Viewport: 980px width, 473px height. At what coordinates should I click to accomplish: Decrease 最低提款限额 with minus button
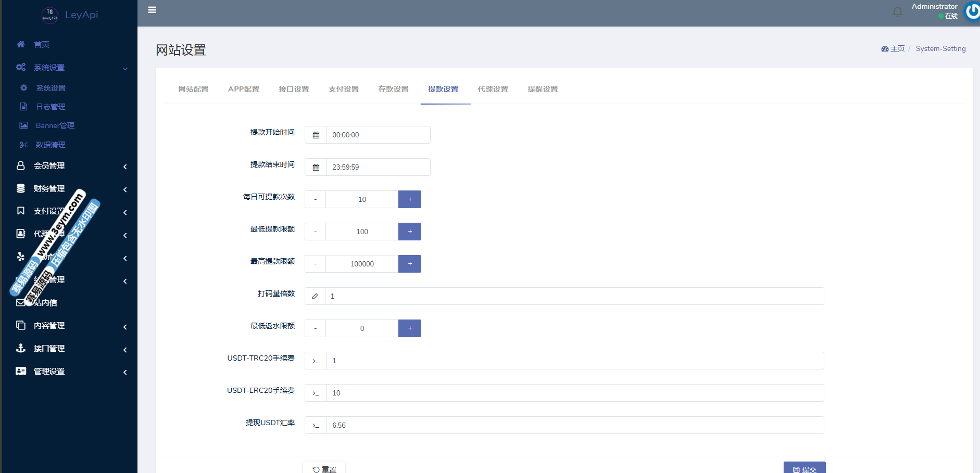(315, 232)
